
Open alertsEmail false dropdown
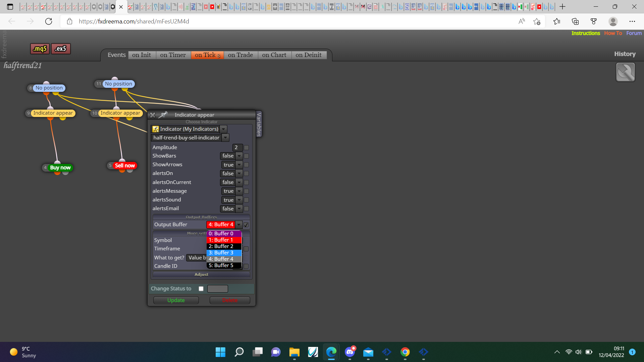pos(239,208)
